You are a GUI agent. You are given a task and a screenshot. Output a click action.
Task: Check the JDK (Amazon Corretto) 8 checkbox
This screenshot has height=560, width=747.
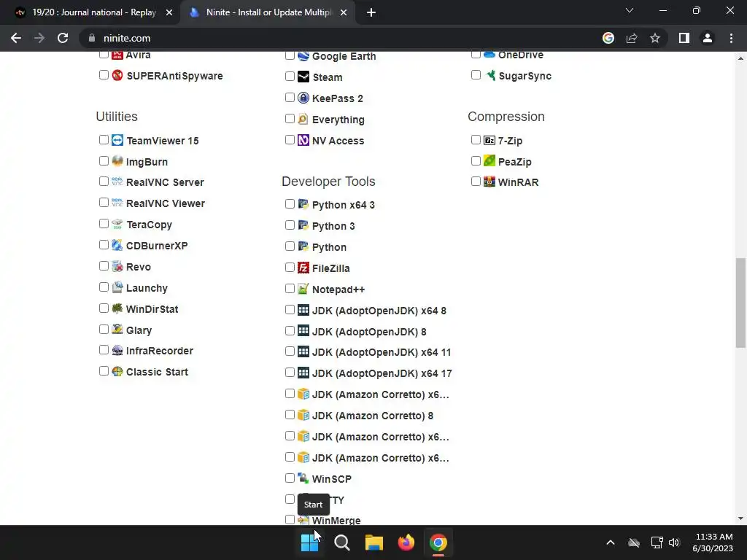click(290, 415)
